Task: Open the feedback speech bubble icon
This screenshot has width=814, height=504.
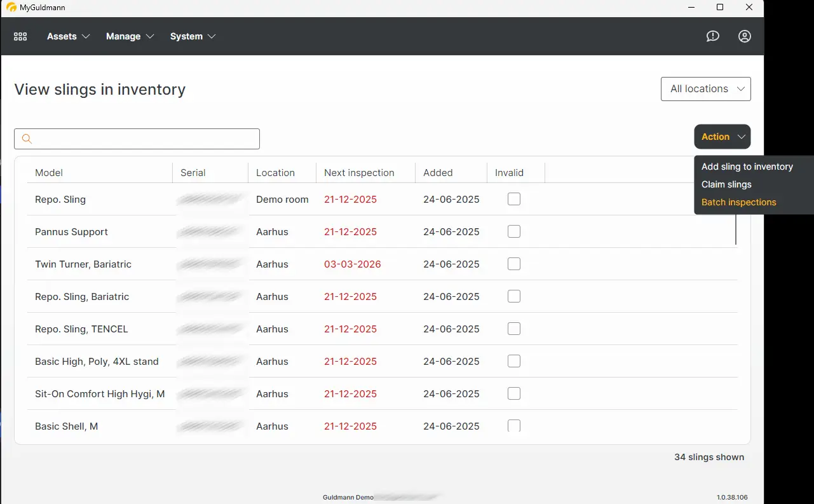Action: (712, 36)
